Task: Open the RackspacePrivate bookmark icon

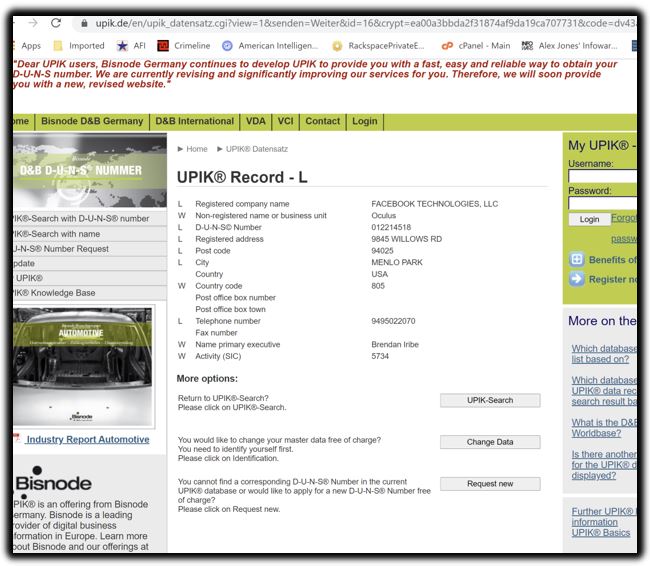Action: 337,46
